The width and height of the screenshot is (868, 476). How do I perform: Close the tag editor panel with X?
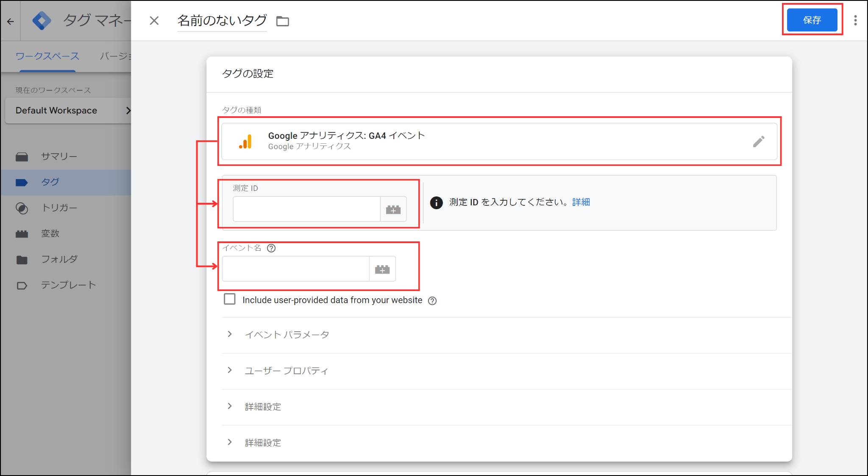pos(154,20)
